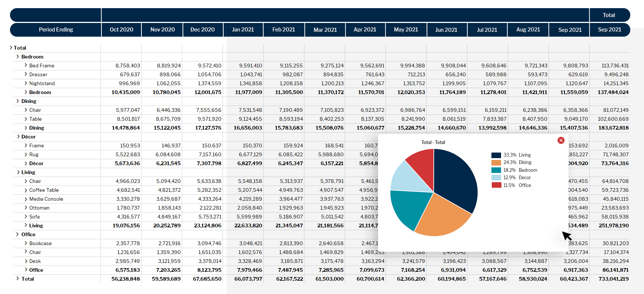Click the chevron beside Nightstand
Image resolution: width=644 pixels, height=294 pixels.
[26, 83]
